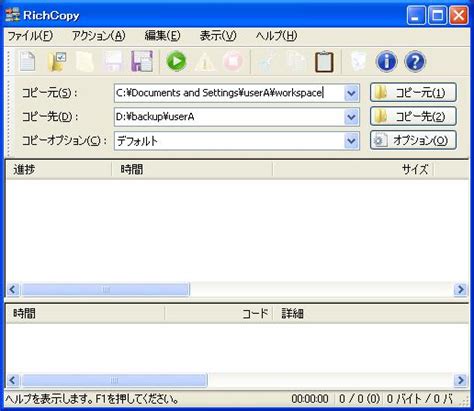
Task: Expand the コピーオプション dropdown arrow
Action: pos(351,141)
